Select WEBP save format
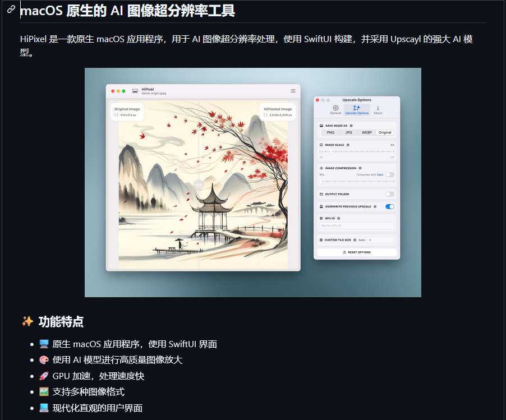The width and height of the screenshot is (506, 420). (x=366, y=132)
